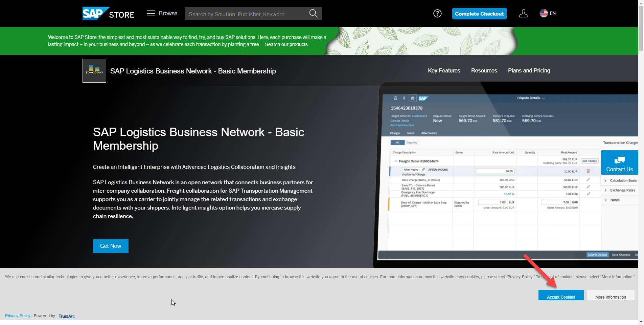
Task: Click the user icon in the preview header
Action: click(395, 98)
